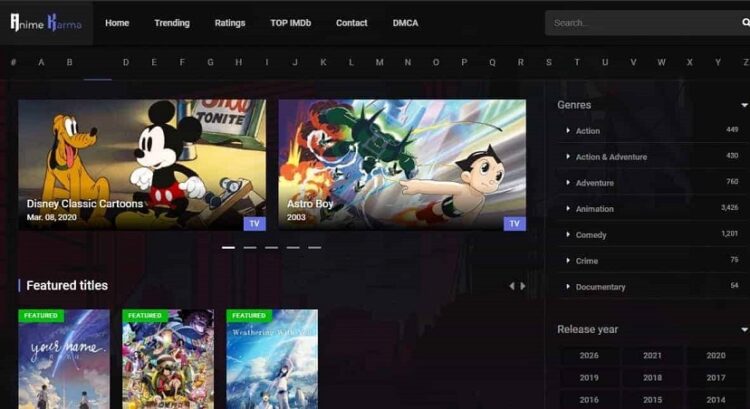750x409 pixels.
Task: Filter titles by letter G
Action: click(210, 62)
